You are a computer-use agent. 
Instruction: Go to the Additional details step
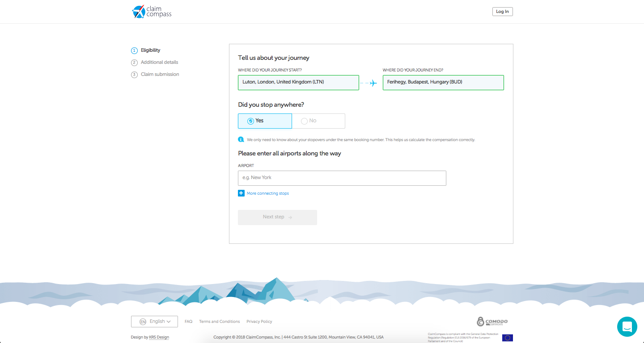click(x=159, y=63)
